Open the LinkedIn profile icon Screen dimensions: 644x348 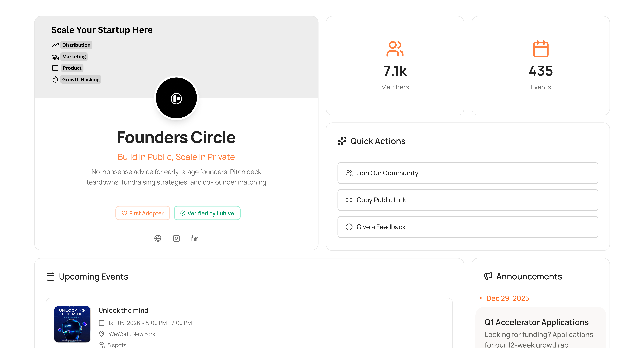pos(195,238)
